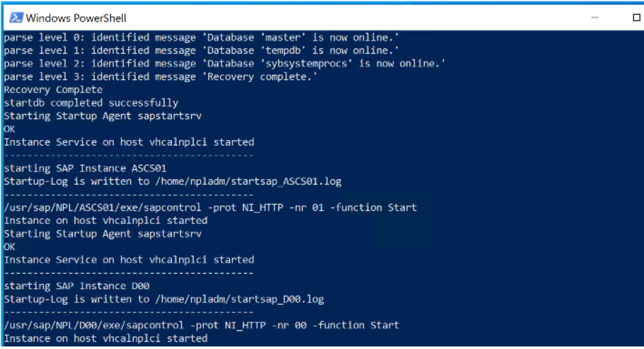Maximize the Windows PowerShell window
This screenshot has width=644, height=349.
[636, 17]
